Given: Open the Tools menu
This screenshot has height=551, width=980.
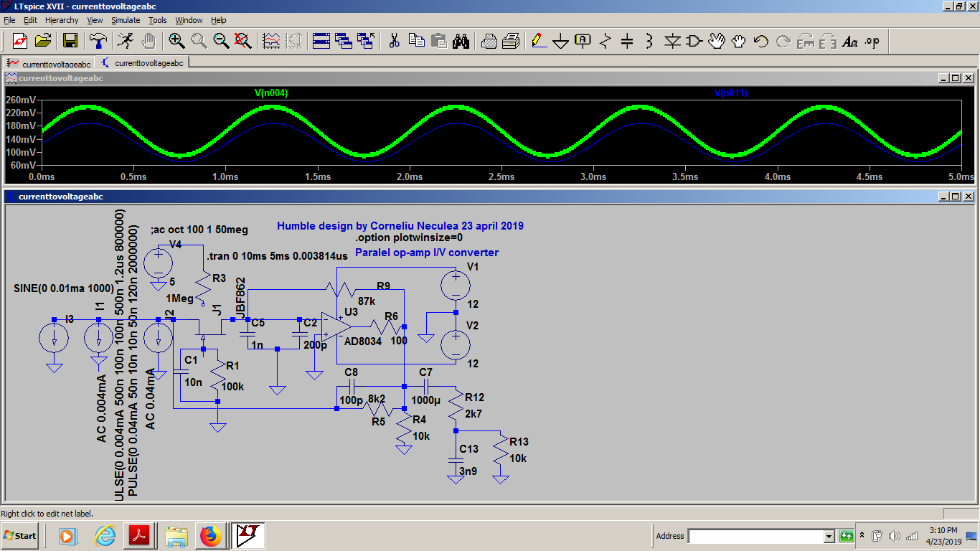Looking at the screenshot, I should click(158, 20).
